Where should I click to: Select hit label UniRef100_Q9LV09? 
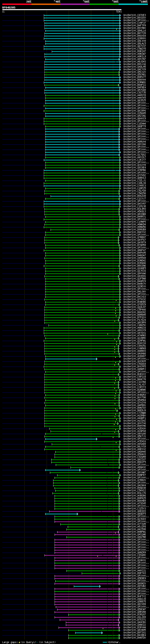pos(135,41)
